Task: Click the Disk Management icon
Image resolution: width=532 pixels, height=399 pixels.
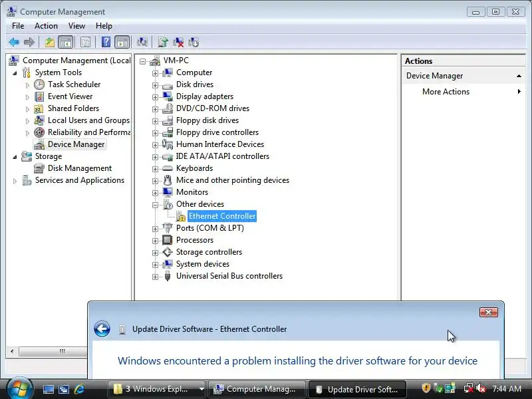Action: 39,168
